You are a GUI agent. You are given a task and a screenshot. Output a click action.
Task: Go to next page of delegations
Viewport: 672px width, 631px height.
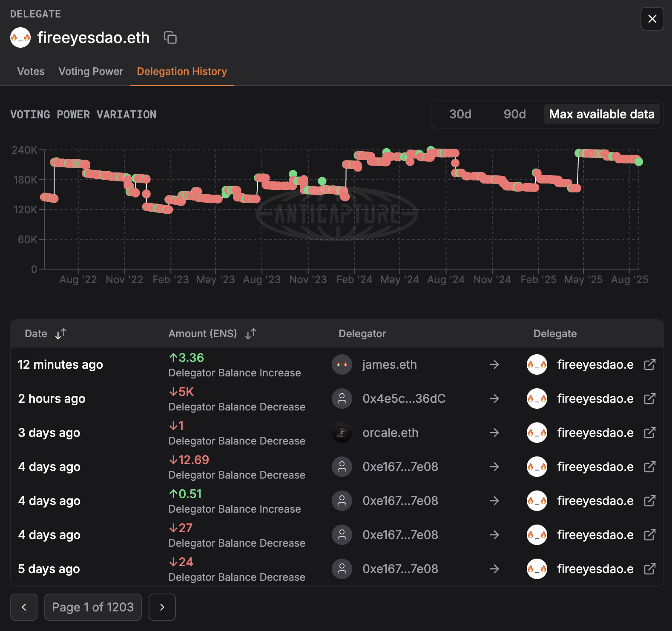162,607
